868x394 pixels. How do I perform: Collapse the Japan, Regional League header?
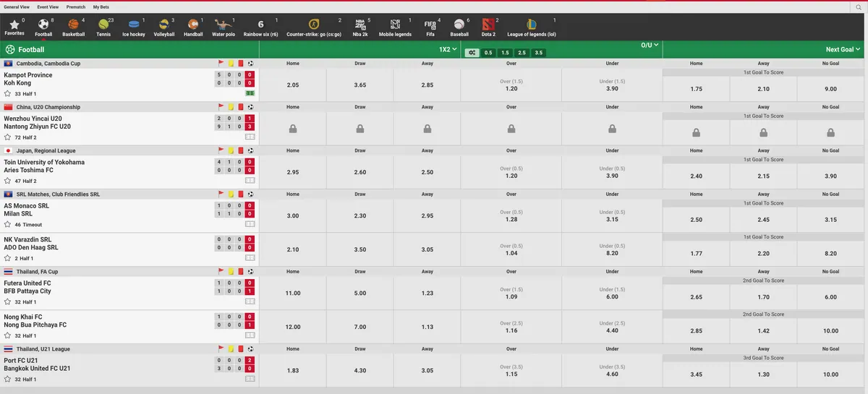tap(129, 150)
